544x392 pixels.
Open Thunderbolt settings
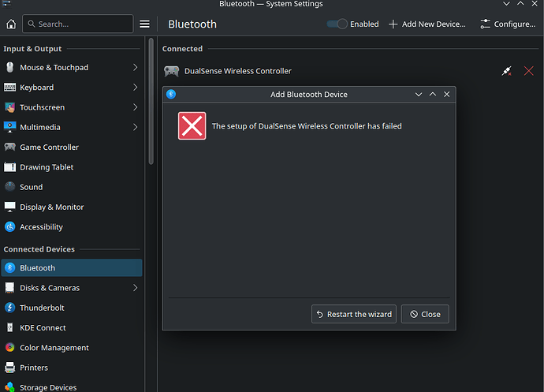coord(72,308)
